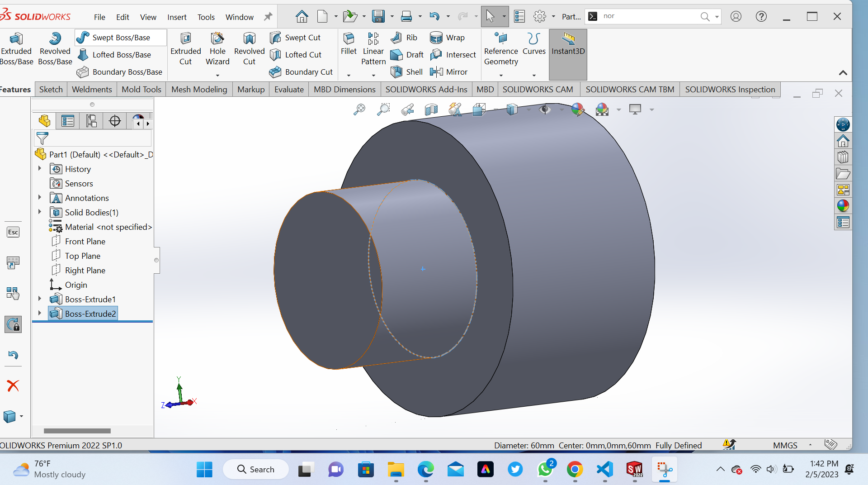Collapse the CommandManager ribbon

pos(843,73)
